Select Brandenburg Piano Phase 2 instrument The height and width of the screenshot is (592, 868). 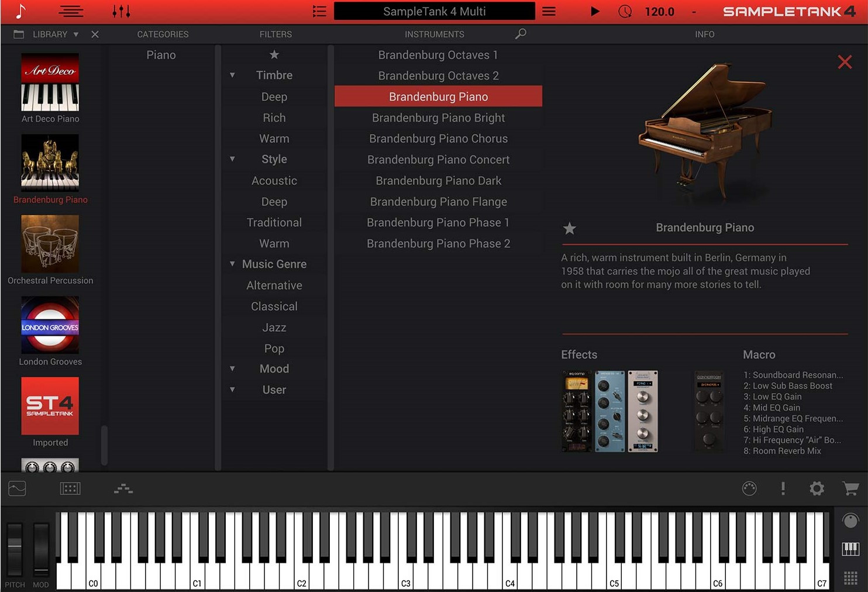(438, 243)
